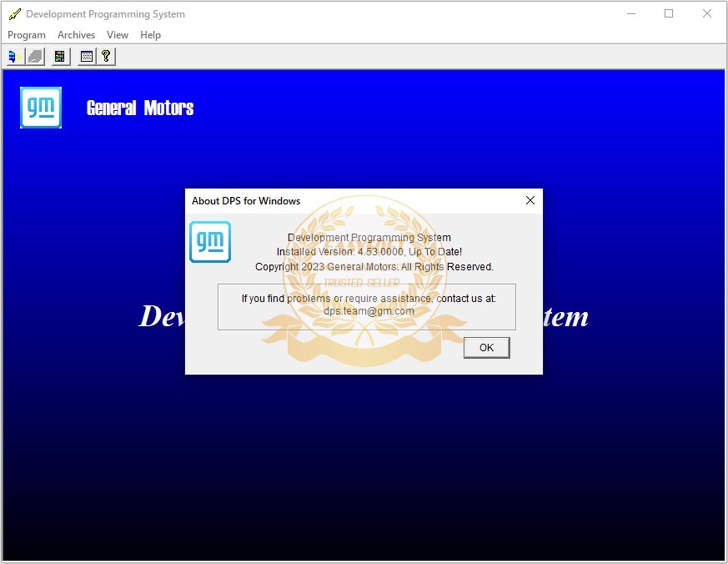Open the Help menu
The width and height of the screenshot is (728, 564).
[x=150, y=35]
